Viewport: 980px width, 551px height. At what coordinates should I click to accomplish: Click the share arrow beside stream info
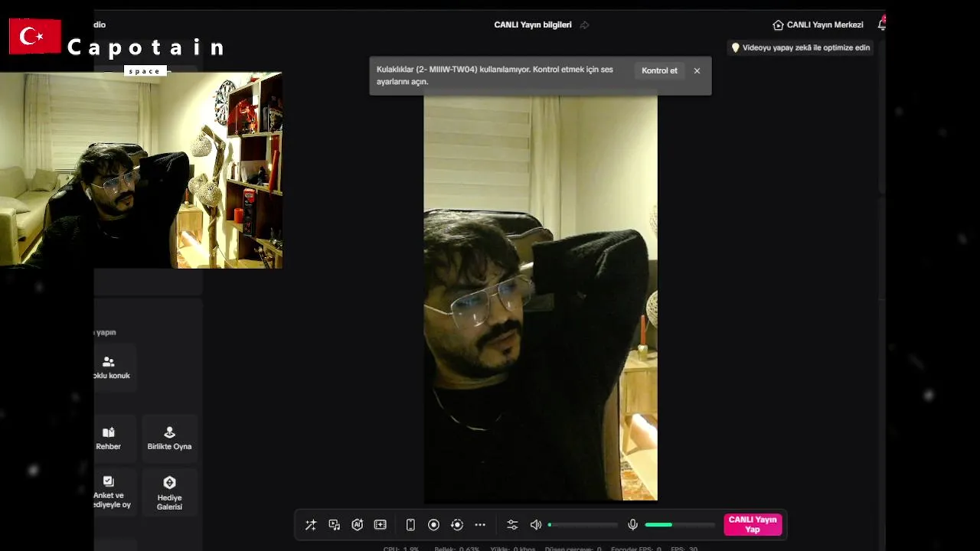[x=585, y=25]
